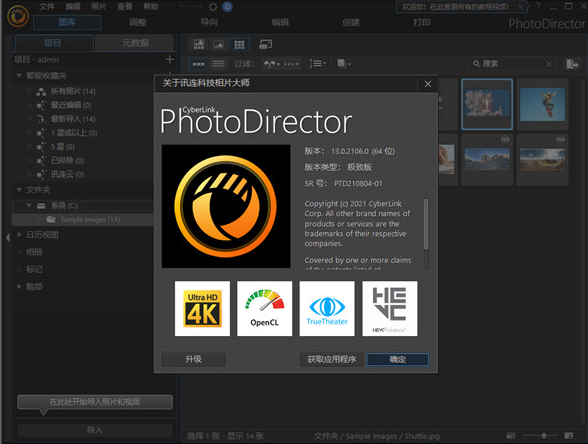Add new project with plus icon
The height and width of the screenshot is (444, 588).
(170, 59)
